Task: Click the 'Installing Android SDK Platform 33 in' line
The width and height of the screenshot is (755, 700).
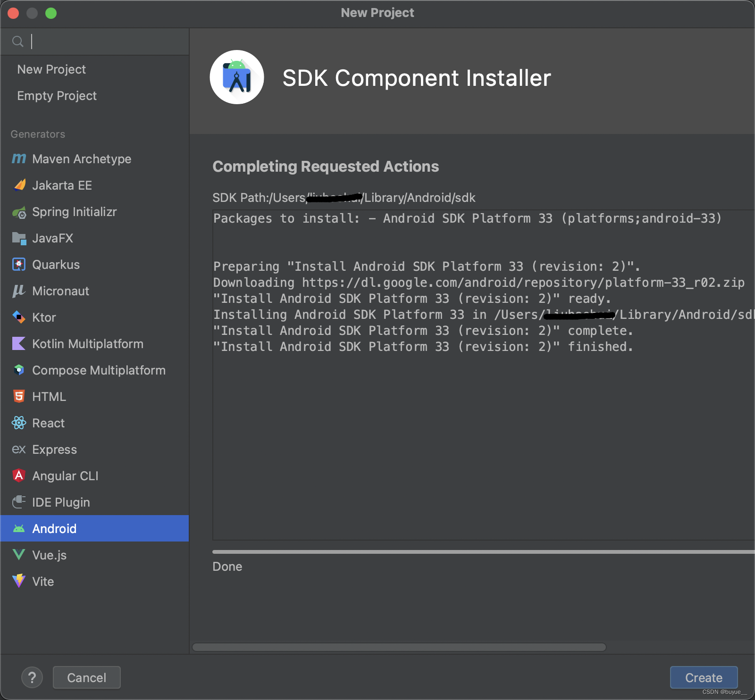Action: coord(484,315)
